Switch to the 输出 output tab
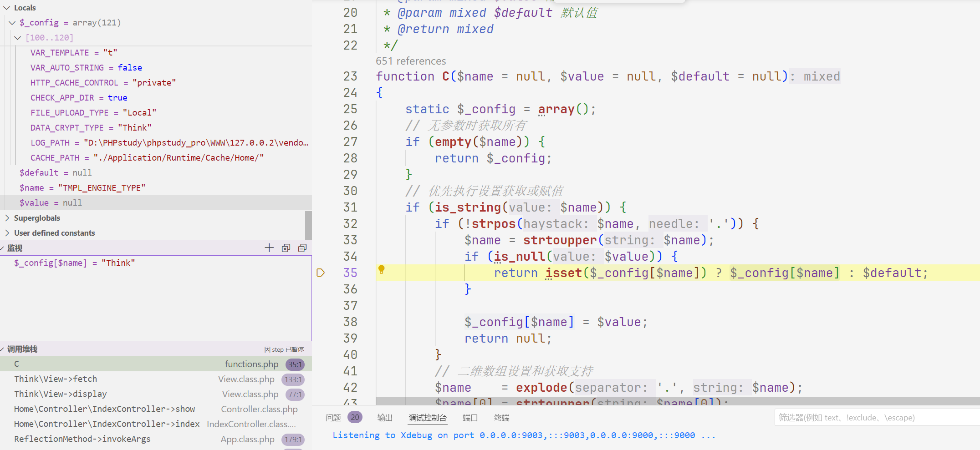 coord(385,418)
